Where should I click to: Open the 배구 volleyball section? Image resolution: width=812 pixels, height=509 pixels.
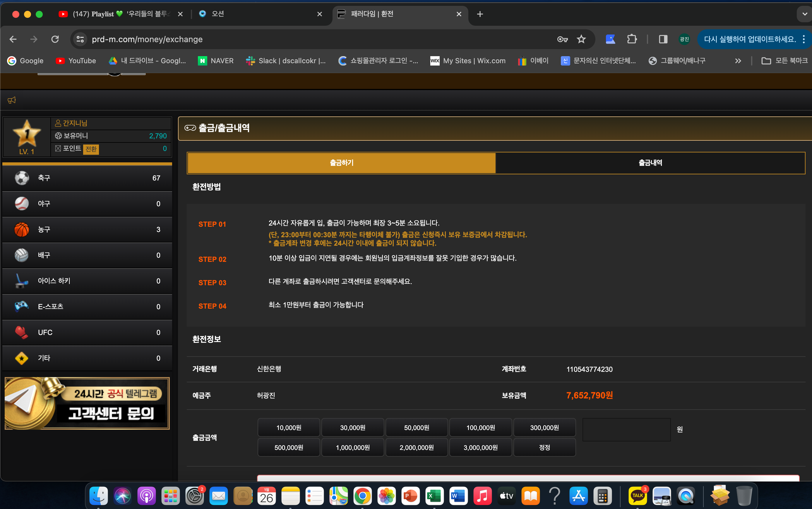pos(87,255)
